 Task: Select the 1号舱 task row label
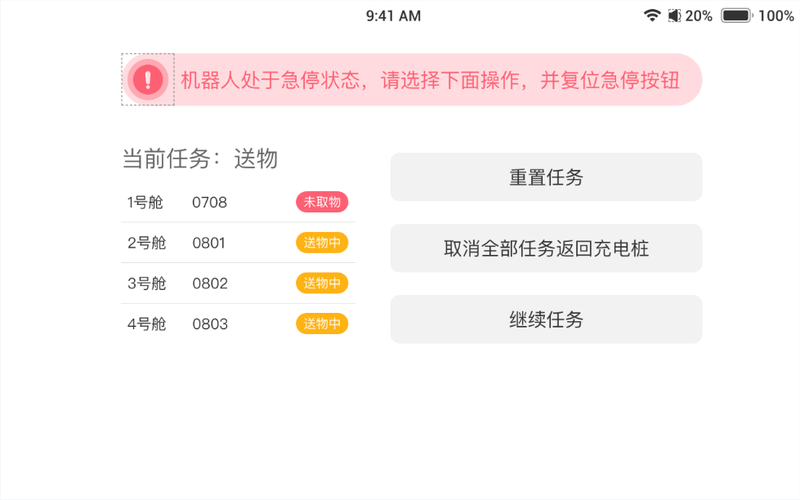(x=145, y=203)
